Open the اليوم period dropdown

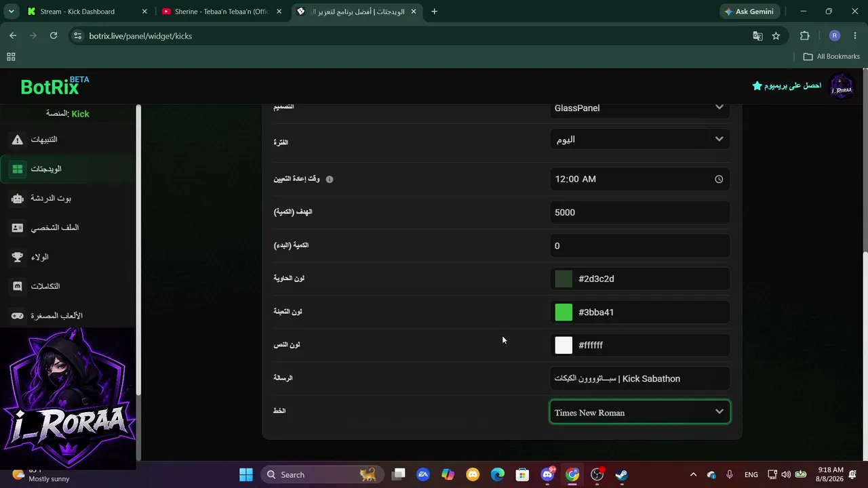tap(639, 140)
